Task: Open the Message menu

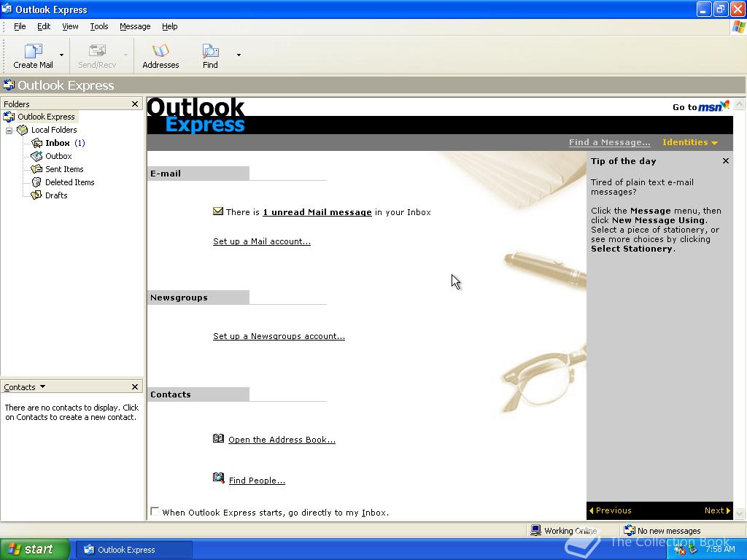Action: click(135, 27)
